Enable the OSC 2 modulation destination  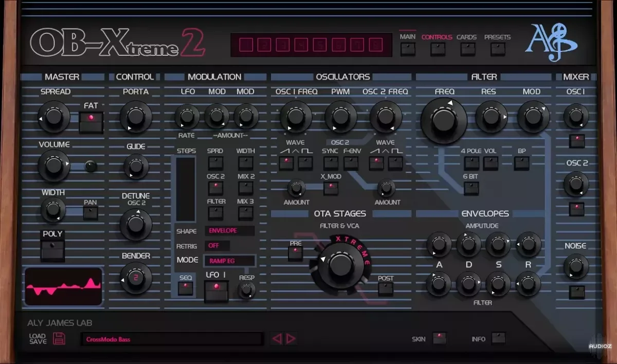coord(215,189)
